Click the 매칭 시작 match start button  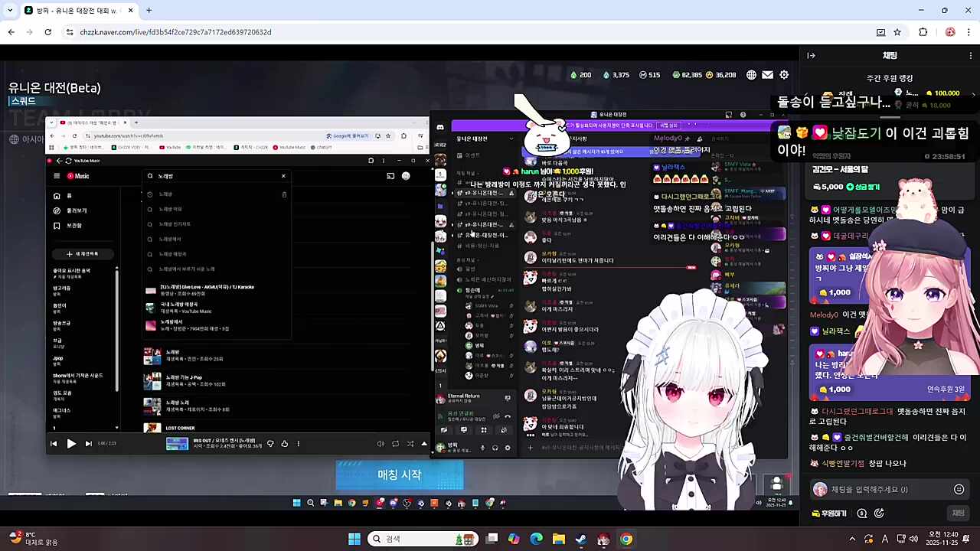click(x=400, y=474)
